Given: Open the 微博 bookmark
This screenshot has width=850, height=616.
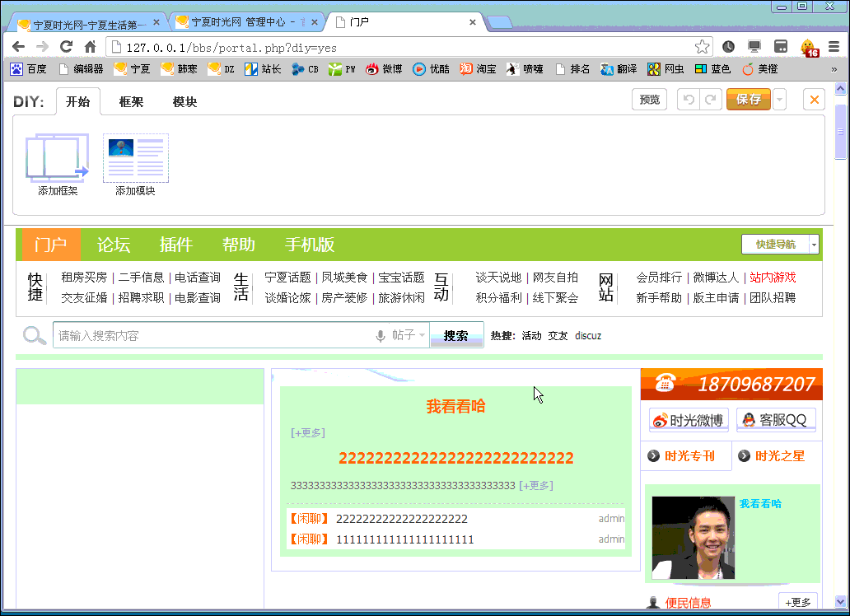Looking at the screenshot, I should [x=384, y=69].
